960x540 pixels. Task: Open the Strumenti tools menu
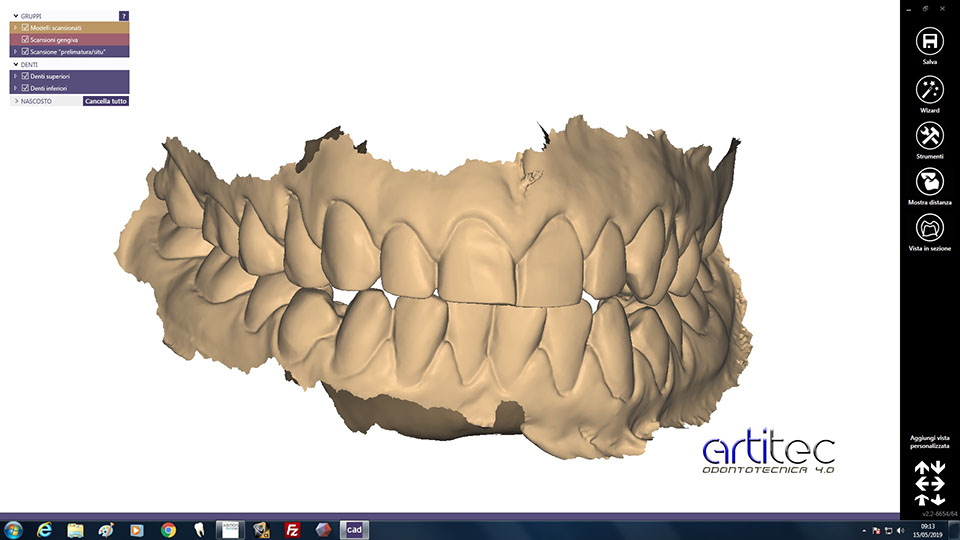930,135
